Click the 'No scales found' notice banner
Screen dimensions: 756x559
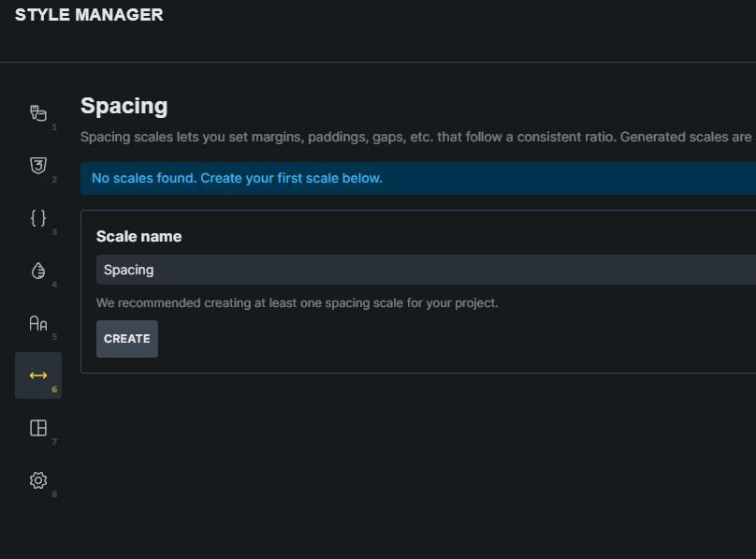click(237, 178)
